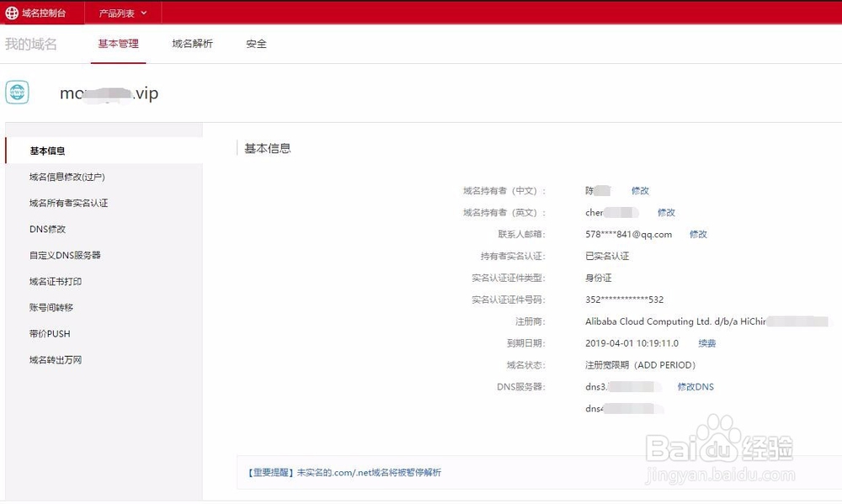Click 域名证书打印 in the sidebar

point(57,281)
